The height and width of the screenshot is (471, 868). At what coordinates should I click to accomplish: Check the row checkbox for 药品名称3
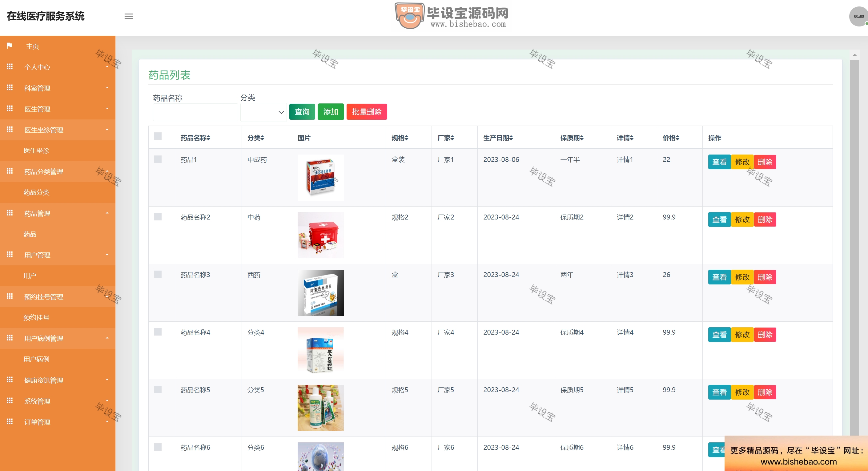158,274
